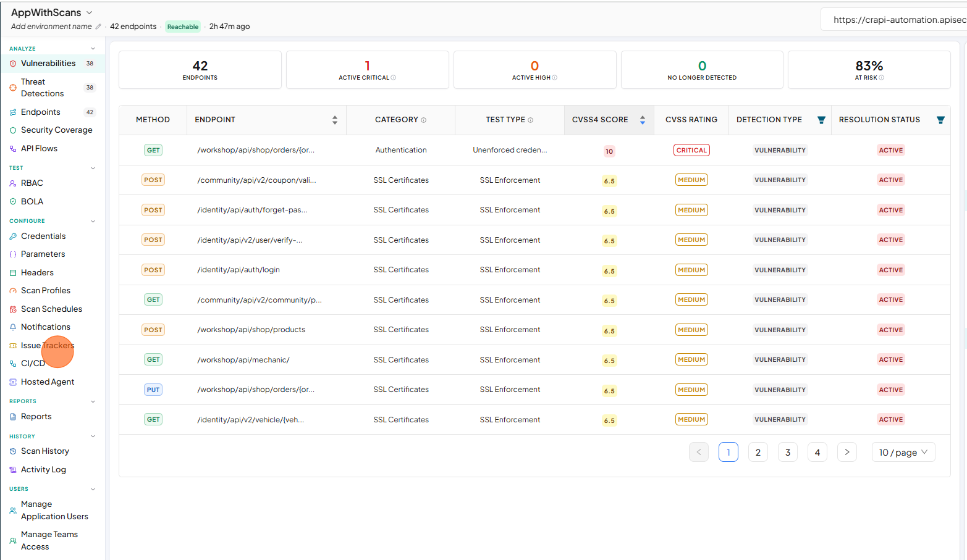Click the Activity Log icon
Image resolution: width=967 pixels, height=560 pixels.
pos(13,470)
